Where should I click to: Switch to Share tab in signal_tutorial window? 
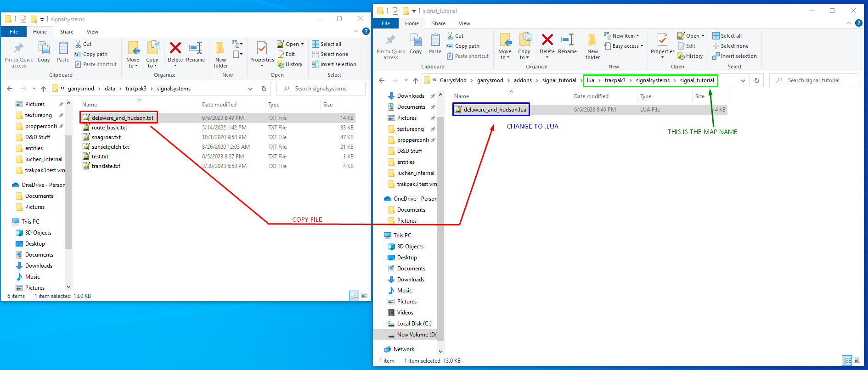pyautogui.click(x=439, y=23)
